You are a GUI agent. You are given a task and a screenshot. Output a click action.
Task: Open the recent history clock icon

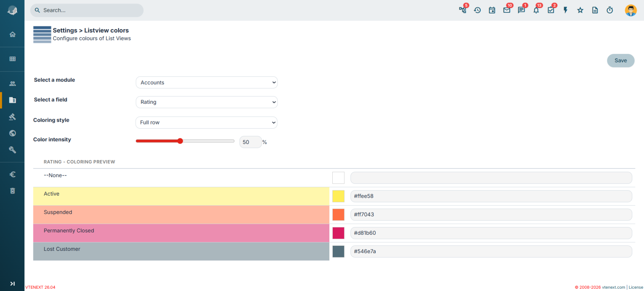point(477,10)
